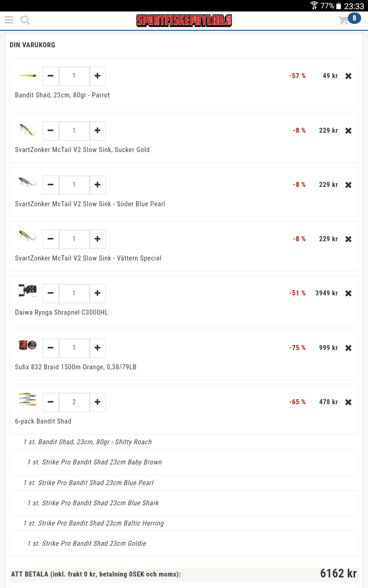This screenshot has height=588, width=368.
Task: Tap the search magnifier icon
Action: 25,20
